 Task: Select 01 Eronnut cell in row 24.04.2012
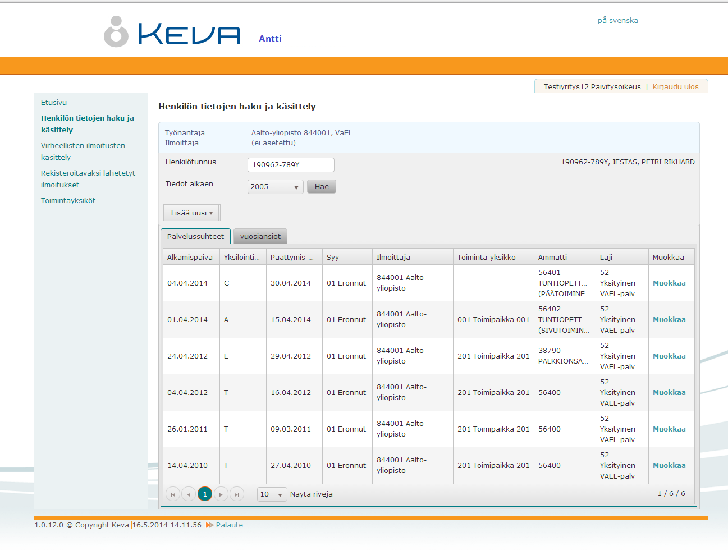347,356
